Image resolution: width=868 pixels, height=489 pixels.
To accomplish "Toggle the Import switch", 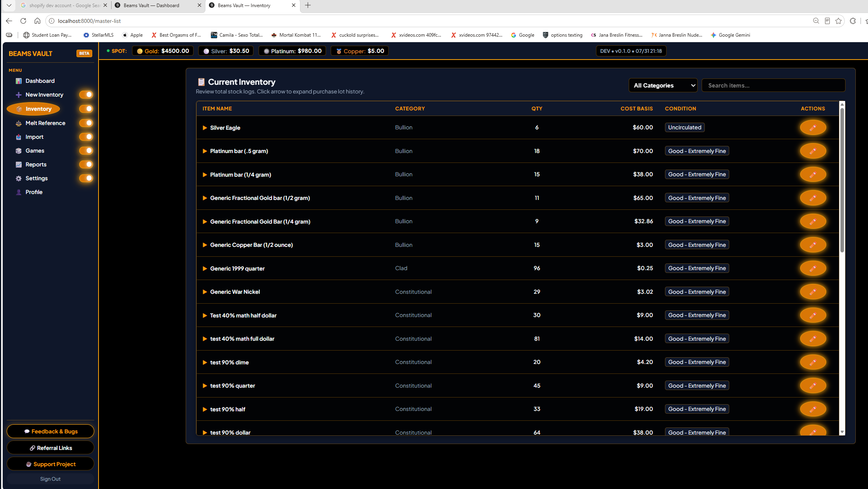I will click(x=86, y=137).
